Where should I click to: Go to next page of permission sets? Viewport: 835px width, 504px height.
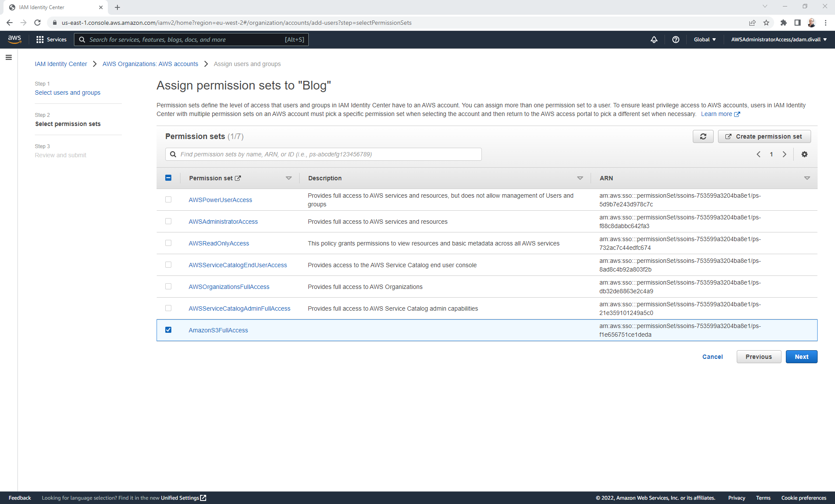784,154
